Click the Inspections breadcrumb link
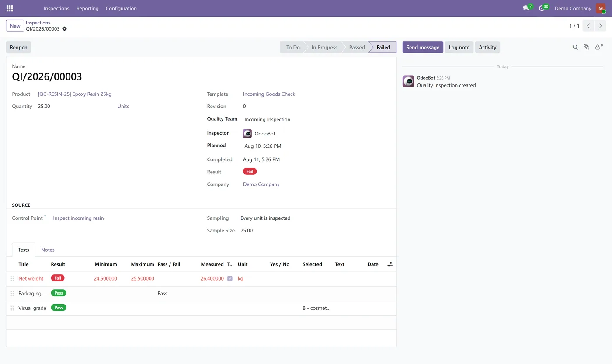This screenshot has width=612, height=364. 38,23
